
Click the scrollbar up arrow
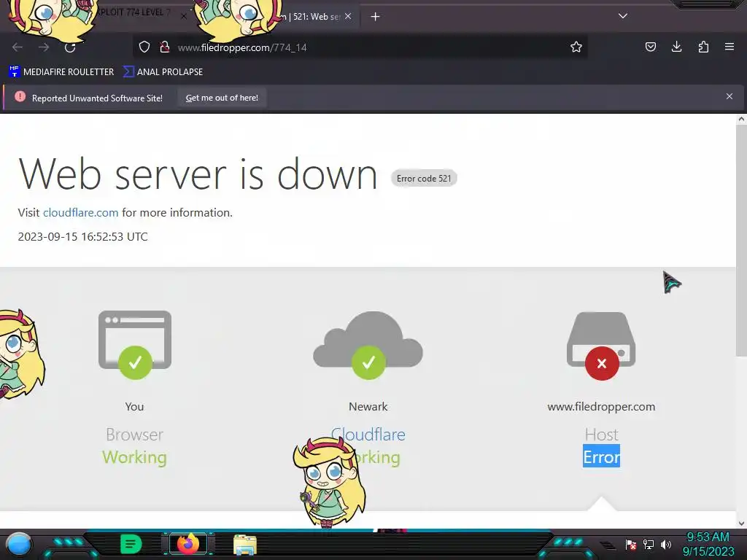coord(741,120)
